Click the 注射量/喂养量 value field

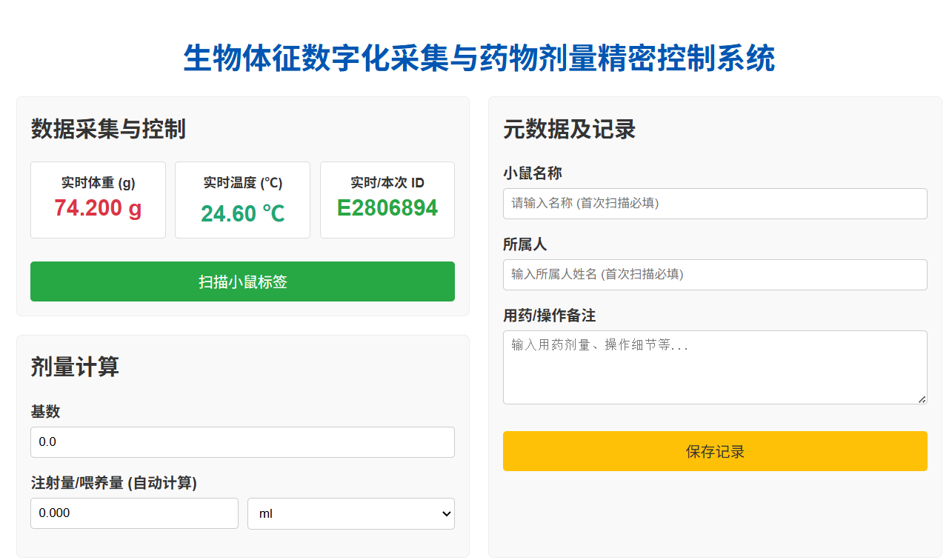(134, 513)
